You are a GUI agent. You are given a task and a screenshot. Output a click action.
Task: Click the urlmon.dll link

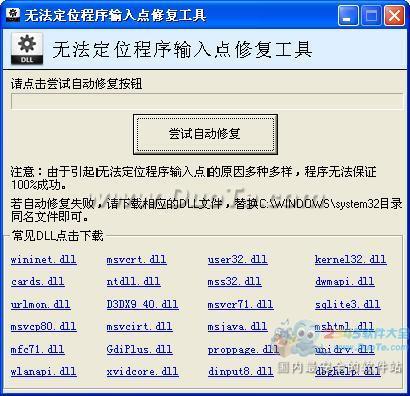point(41,304)
